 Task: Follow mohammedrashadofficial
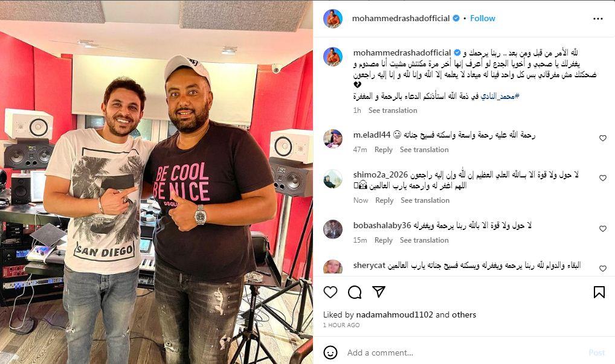click(x=483, y=19)
